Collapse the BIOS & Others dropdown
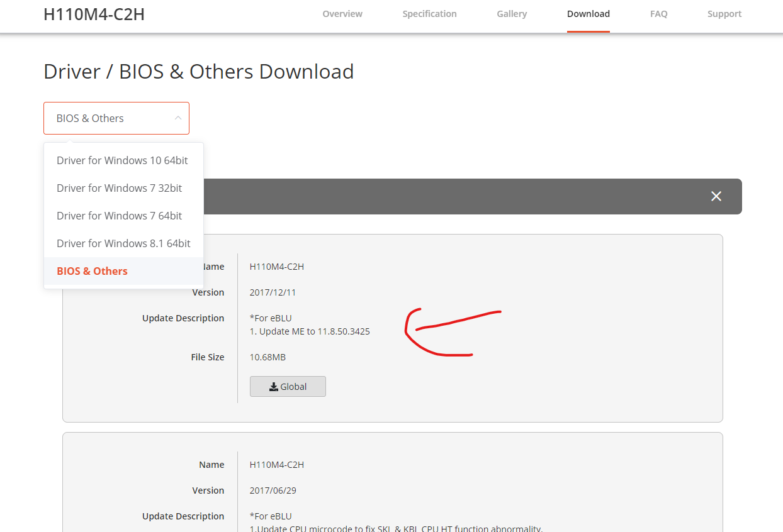Viewport: 783px width, 532px height. pyautogui.click(x=116, y=118)
